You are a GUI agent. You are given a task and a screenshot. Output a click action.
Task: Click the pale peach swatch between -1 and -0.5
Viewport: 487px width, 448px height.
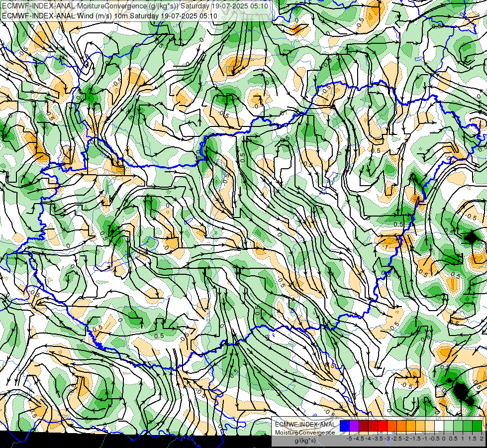430,426
